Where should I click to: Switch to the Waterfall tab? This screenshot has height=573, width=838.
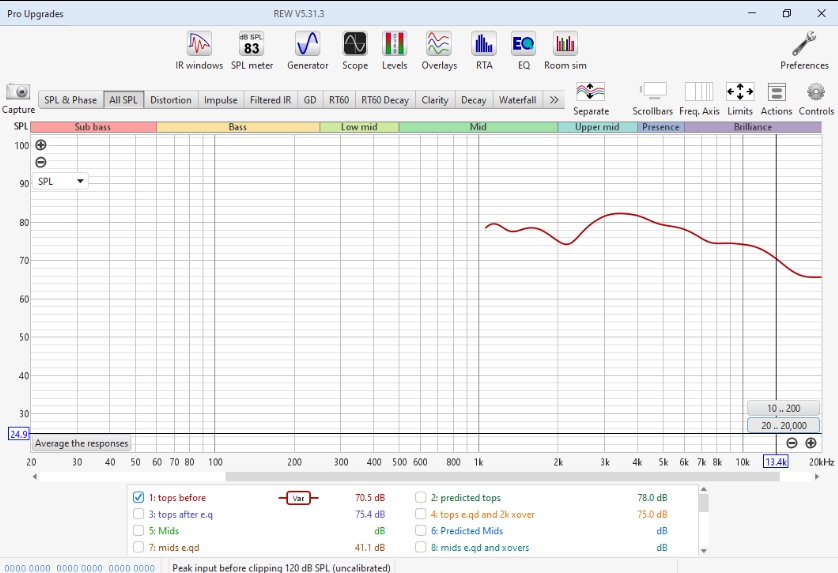pos(517,100)
